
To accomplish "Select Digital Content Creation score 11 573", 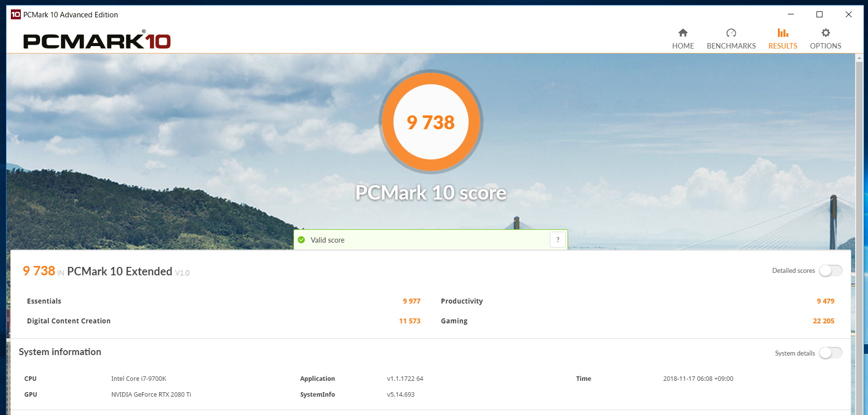I will tap(410, 321).
